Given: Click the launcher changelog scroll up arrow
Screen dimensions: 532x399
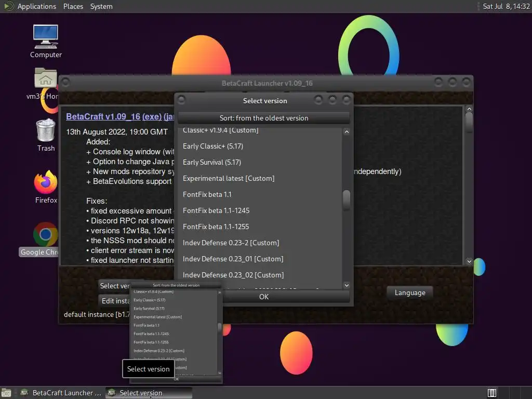Looking at the screenshot, I should click(469, 109).
